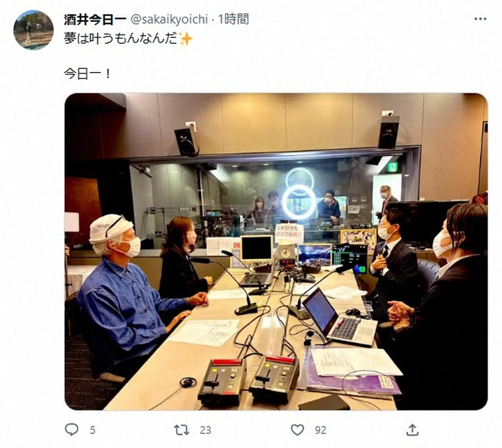This screenshot has width=502, height=448.
Task: Select the tweet line 今日一！
Action: 87,74
